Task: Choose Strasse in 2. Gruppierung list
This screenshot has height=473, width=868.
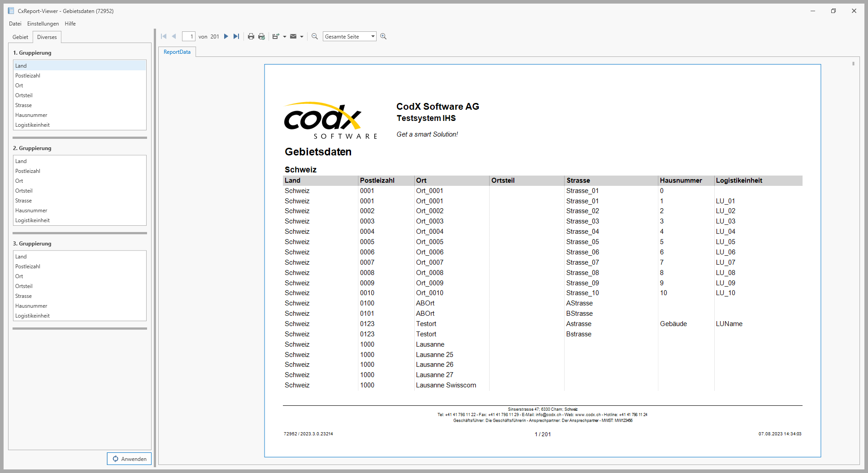Action: click(23, 201)
